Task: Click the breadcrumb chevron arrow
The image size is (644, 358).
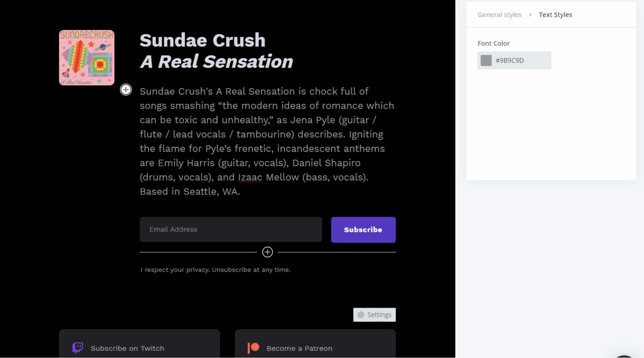Action: click(530, 15)
